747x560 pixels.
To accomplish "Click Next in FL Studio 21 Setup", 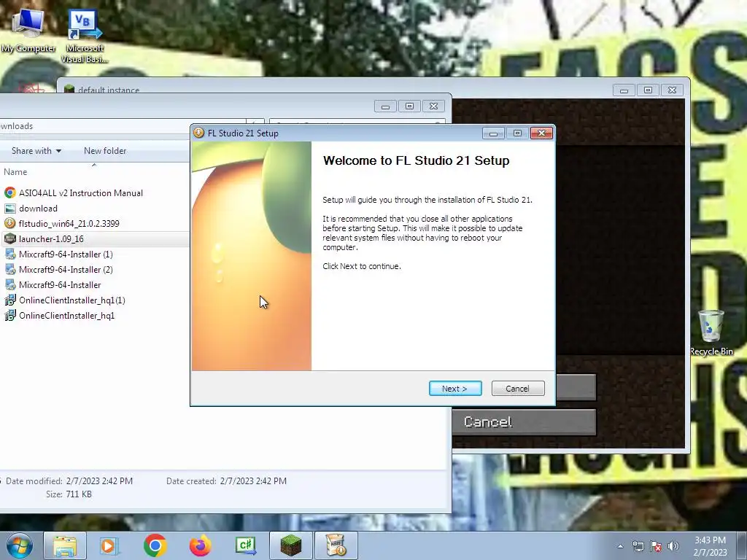I will (455, 389).
